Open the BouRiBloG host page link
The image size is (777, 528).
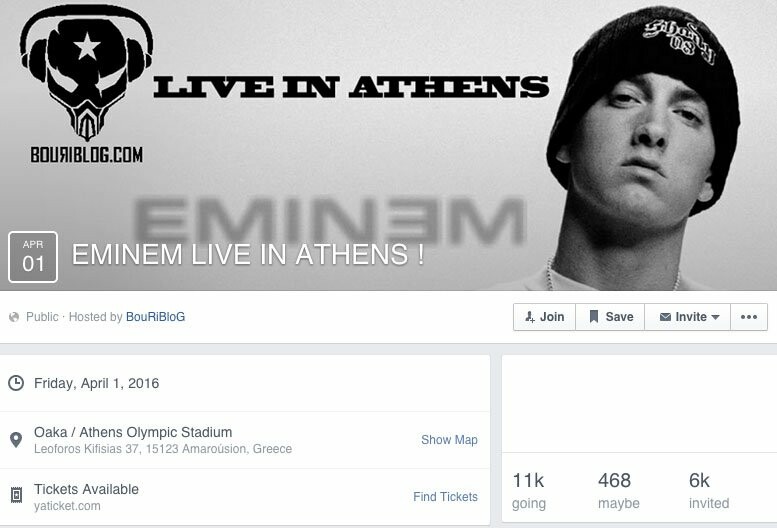pyautogui.click(x=155, y=317)
